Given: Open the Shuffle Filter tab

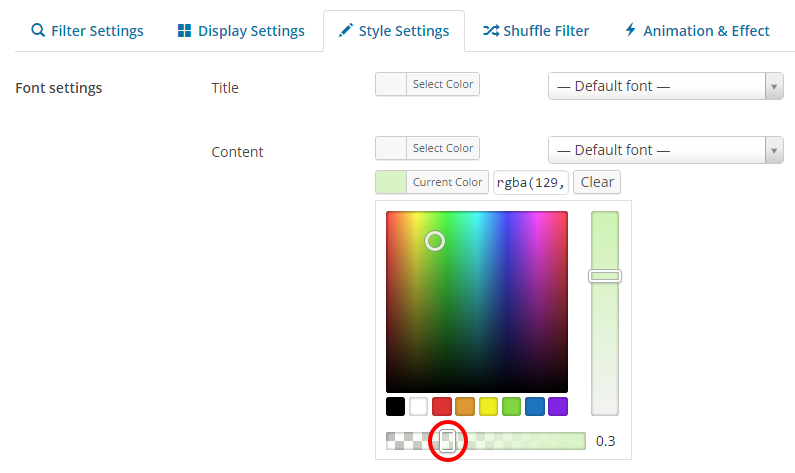Looking at the screenshot, I should point(536,31).
